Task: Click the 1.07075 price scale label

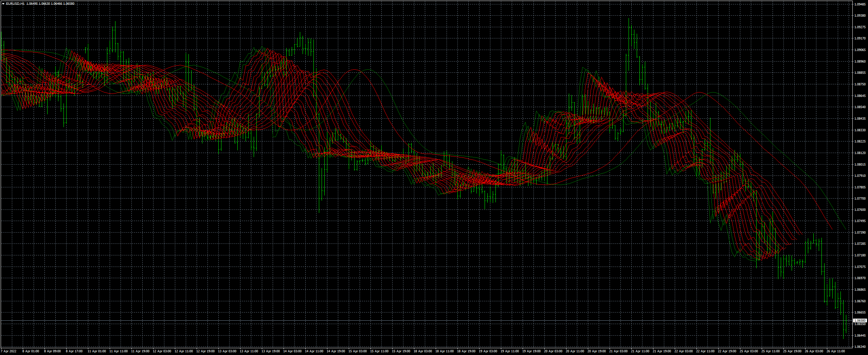Action: (860, 267)
